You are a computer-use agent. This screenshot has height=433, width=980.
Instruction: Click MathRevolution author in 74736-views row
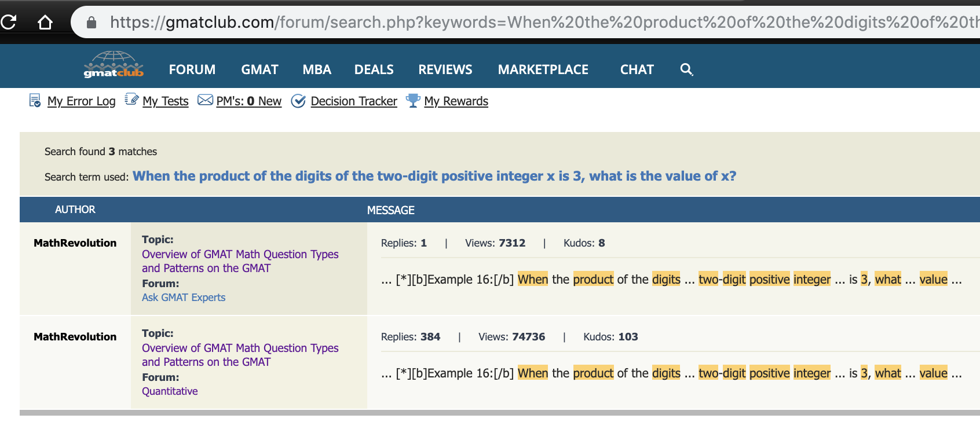tap(75, 337)
